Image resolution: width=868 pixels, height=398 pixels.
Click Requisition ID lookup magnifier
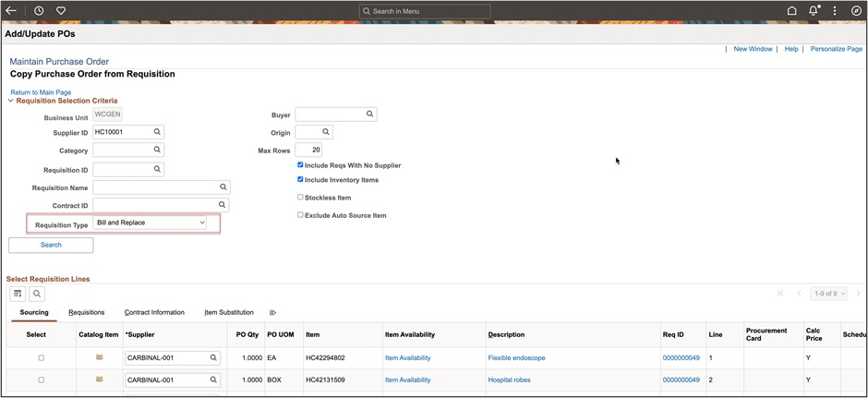click(x=157, y=169)
